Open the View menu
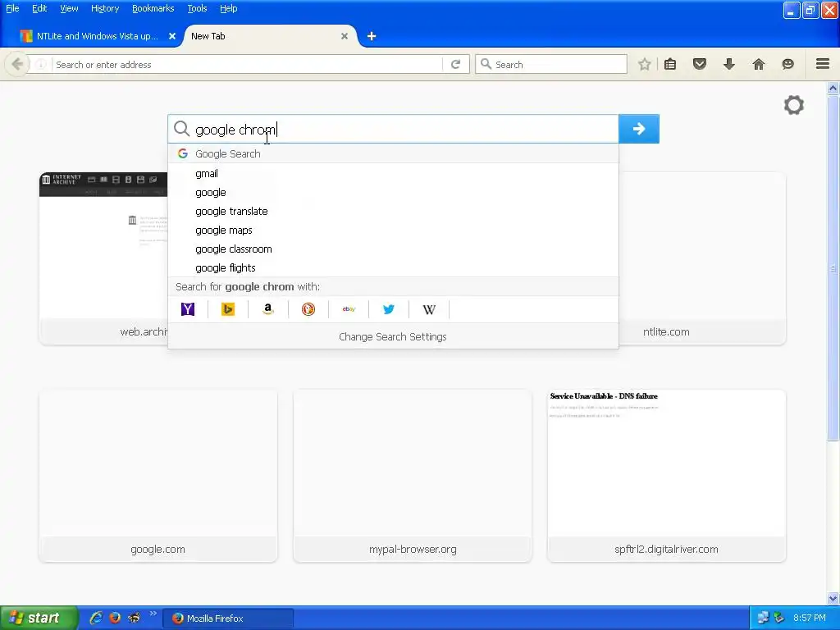 coord(69,8)
